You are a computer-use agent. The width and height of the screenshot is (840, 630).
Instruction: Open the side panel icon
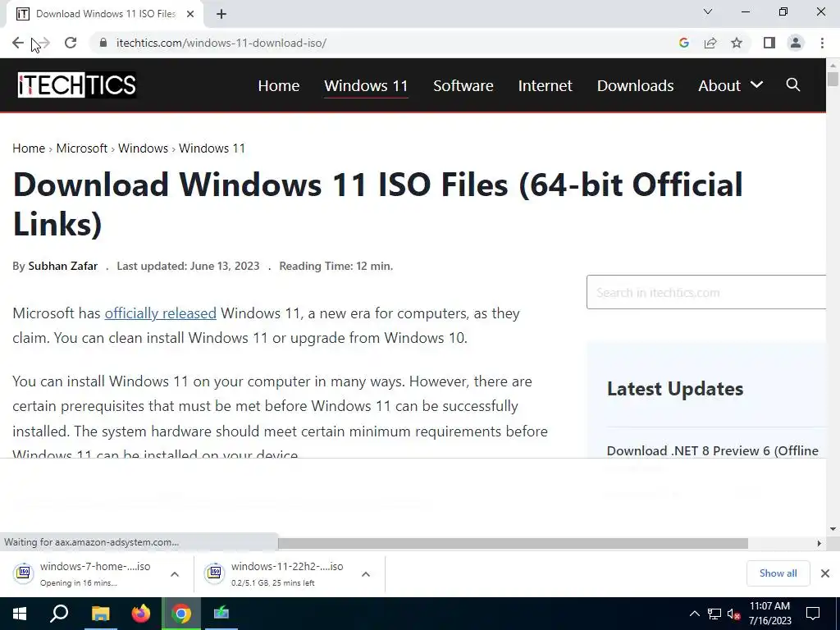point(769,43)
